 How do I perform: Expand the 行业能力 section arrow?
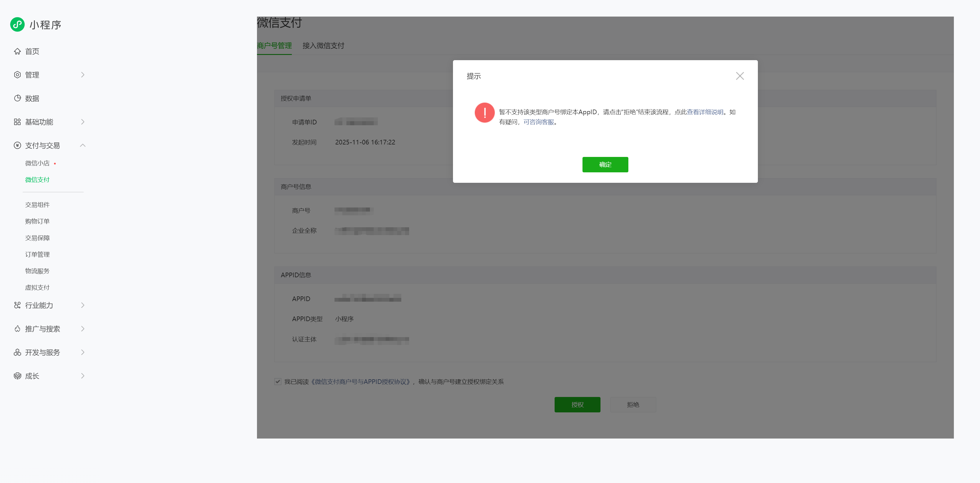coord(82,305)
